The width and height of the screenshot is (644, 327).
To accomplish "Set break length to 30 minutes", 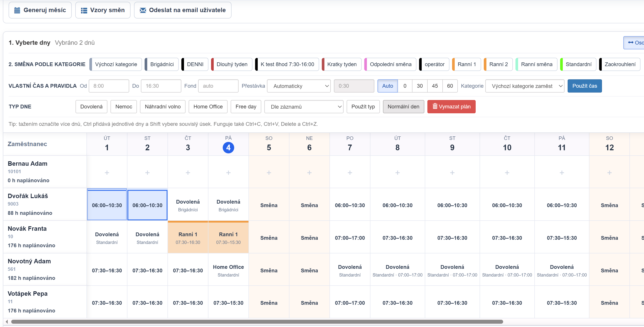I will click(x=420, y=86).
